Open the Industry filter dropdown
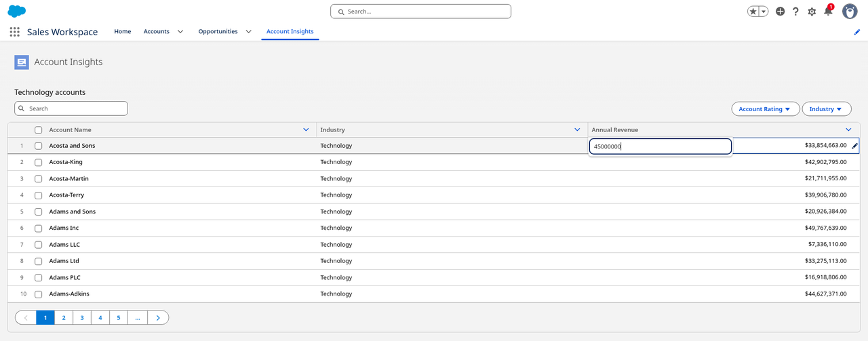 pos(826,109)
